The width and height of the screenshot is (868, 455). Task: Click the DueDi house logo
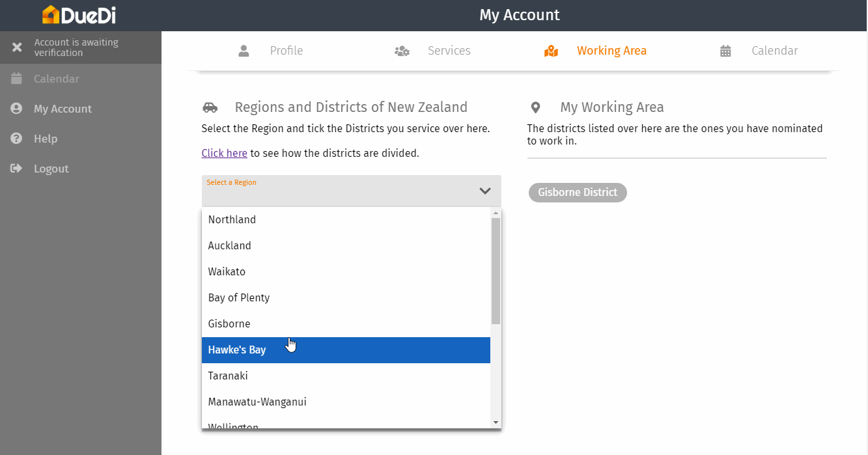click(x=51, y=14)
